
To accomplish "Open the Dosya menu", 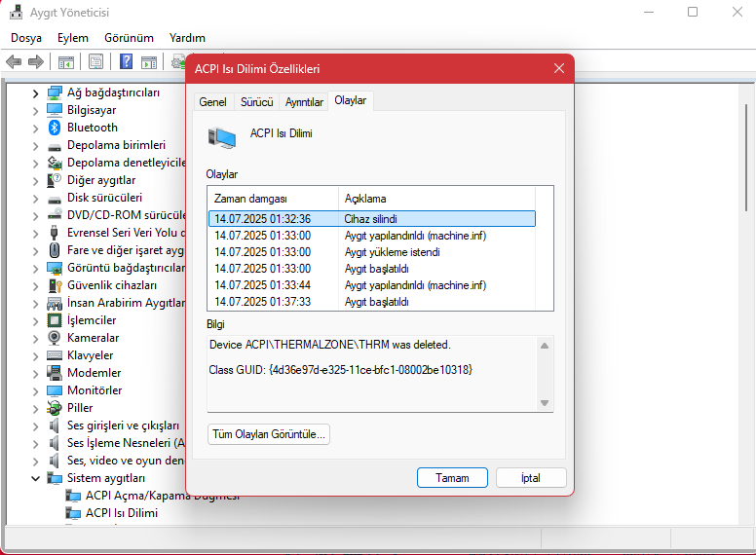I will click(x=26, y=38).
